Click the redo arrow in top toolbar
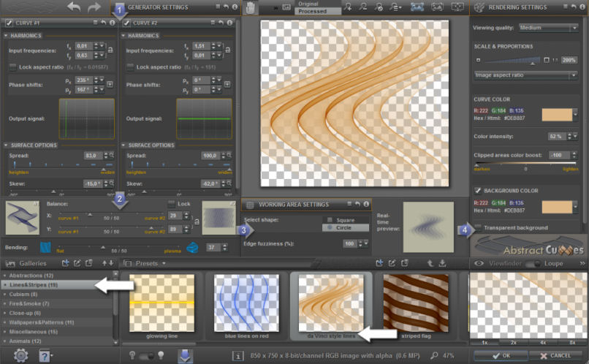 click(94, 7)
